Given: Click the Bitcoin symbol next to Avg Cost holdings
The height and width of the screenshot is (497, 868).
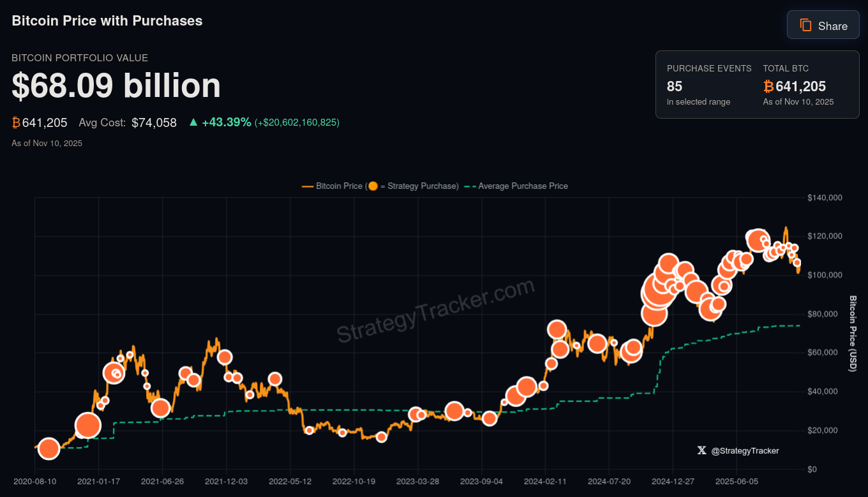Looking at the screenshot, I should (x=16, y=122).
